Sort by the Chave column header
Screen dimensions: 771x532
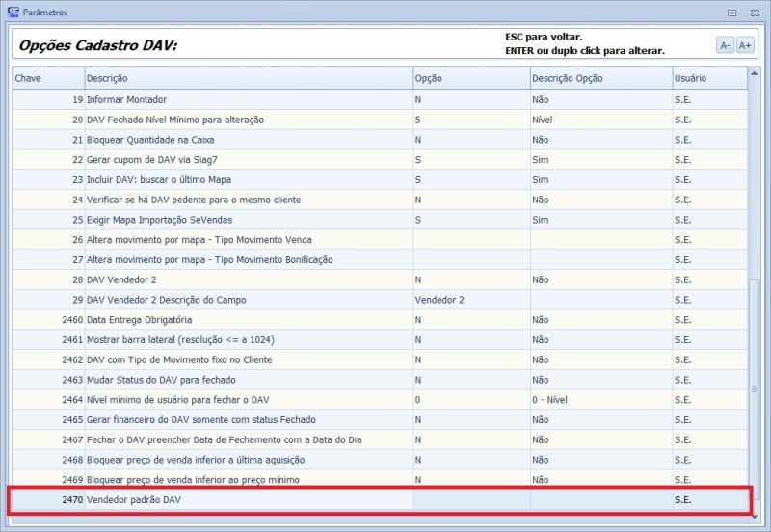pyautogui.click(x=47, y=78)
